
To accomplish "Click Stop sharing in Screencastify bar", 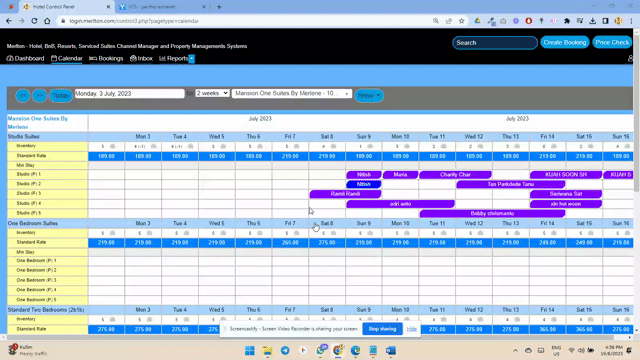I will click(382, 329).
